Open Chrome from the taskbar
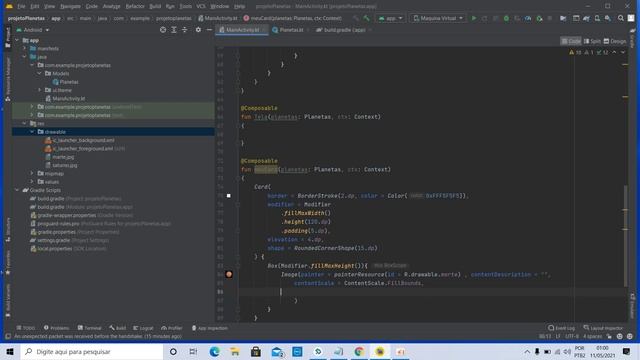Screen dimensions: 640x360 point(359,351)
